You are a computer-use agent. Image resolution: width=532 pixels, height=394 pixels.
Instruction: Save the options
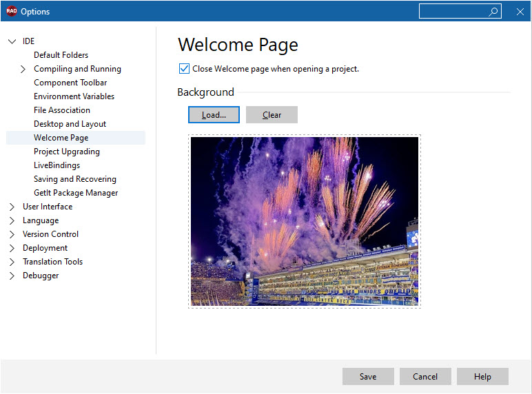368,377
